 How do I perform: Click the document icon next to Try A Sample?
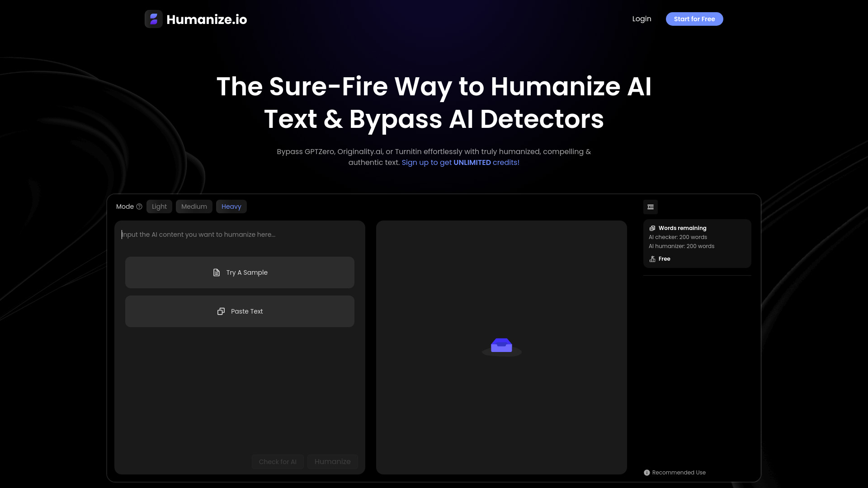[216, 272]
